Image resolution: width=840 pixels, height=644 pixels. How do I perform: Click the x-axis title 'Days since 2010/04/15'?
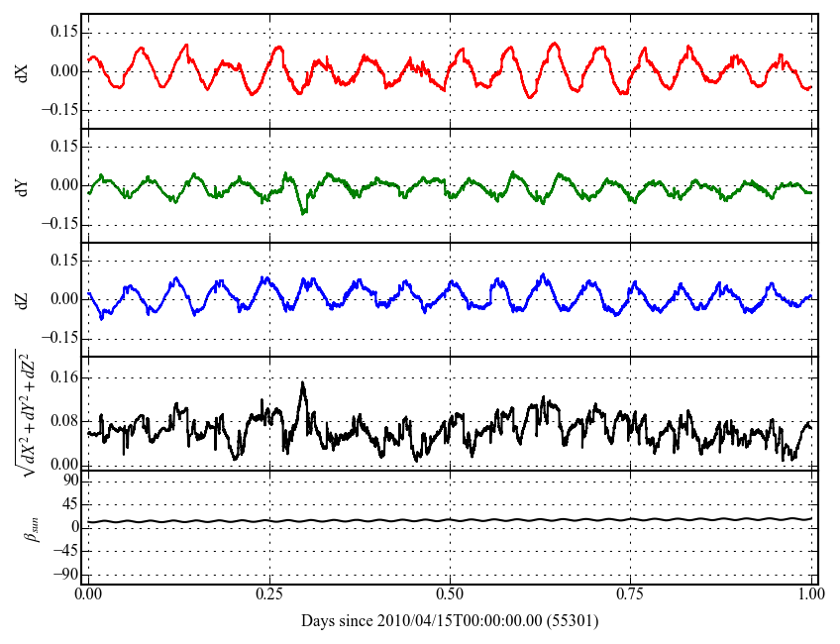coord(450,621)
